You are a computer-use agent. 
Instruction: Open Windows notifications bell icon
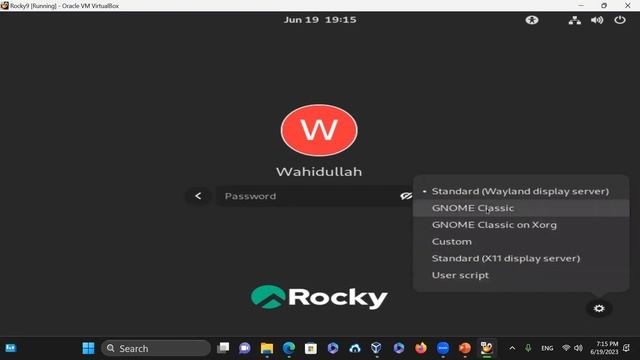click(x=627, y=348)
